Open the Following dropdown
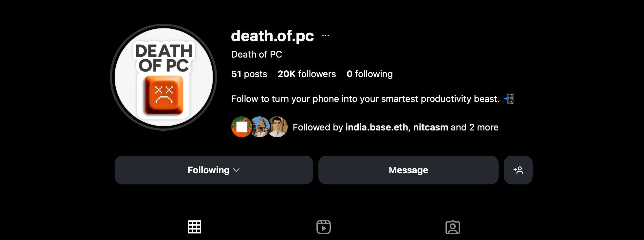 point(214,170)
